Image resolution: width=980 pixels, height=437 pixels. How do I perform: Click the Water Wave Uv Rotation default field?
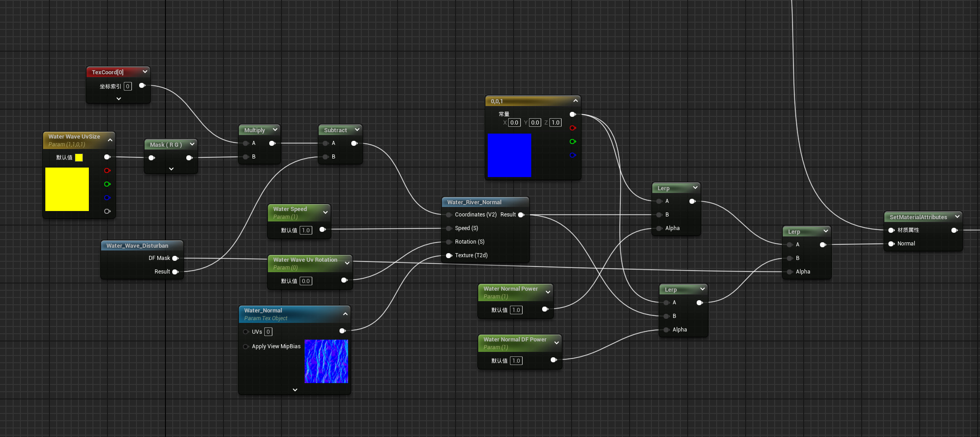tap(306, 281)
